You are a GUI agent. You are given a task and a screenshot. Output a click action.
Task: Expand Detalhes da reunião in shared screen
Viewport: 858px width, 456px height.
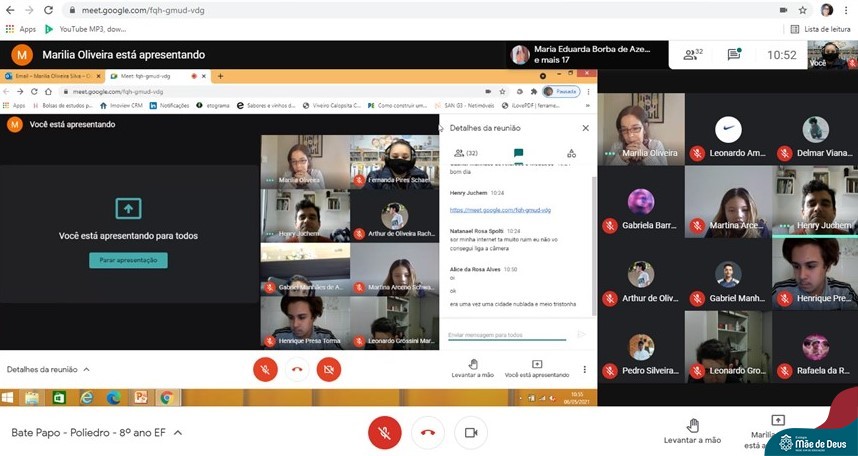point(48,369)
